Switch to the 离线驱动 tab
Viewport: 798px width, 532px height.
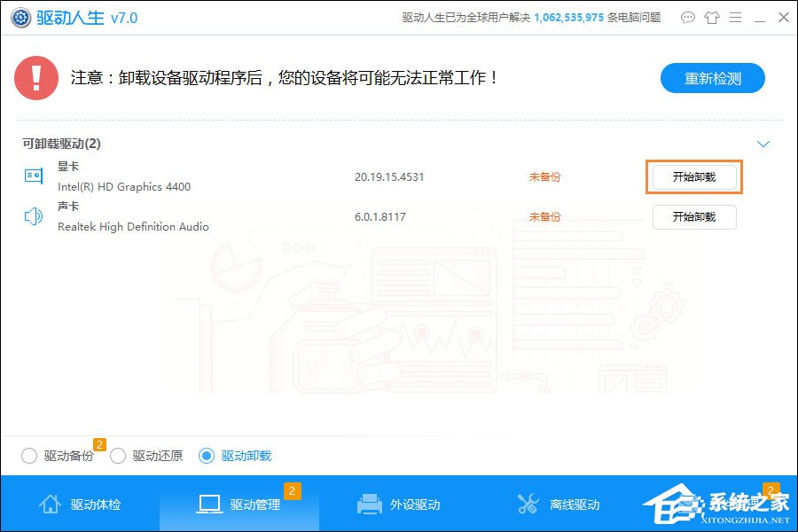[560, 503]
